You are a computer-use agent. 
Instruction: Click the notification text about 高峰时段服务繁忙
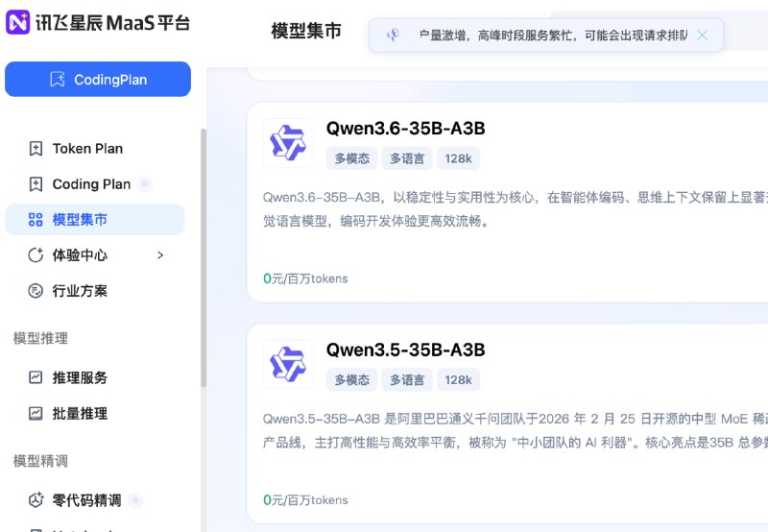click(554, 36)
